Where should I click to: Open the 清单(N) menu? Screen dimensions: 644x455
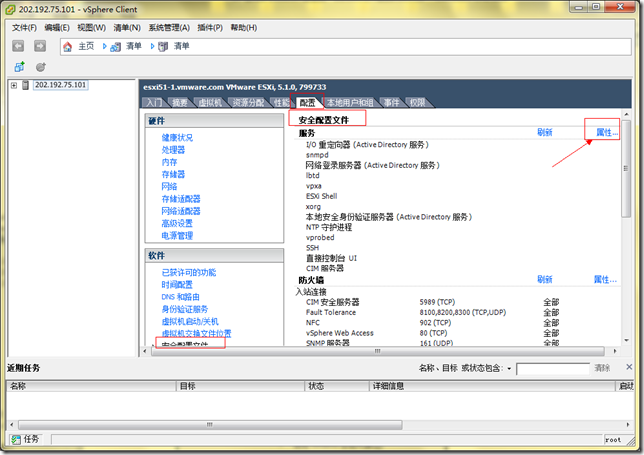tap(127, 28)
